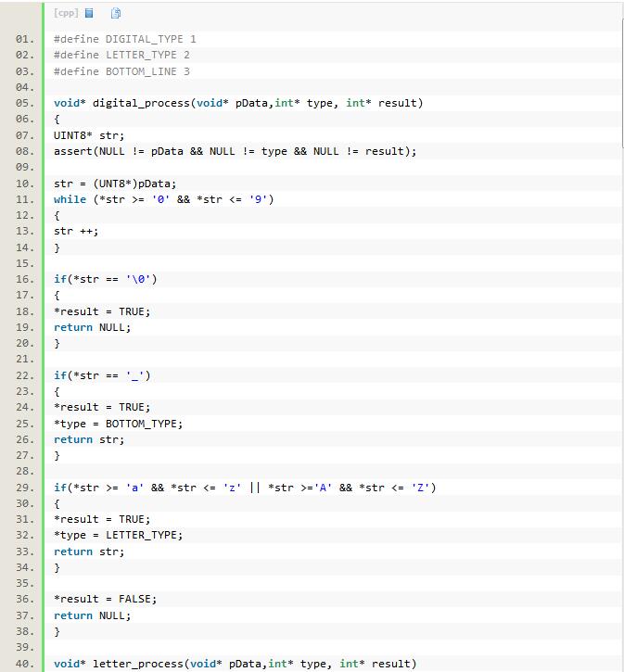This screenshot has height=672, width=624.
Task: Click 'return NULL;' on line 19
Action: click(92, 327)
